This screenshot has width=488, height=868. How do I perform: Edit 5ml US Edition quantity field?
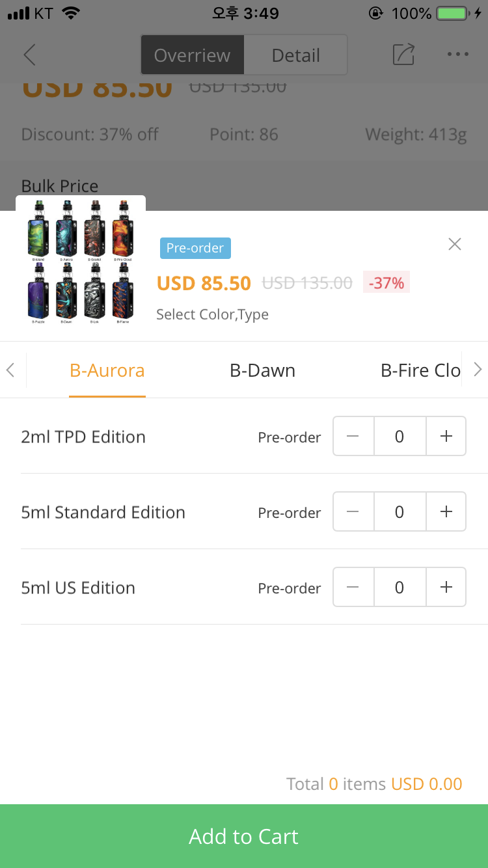(x=400, y=588)
